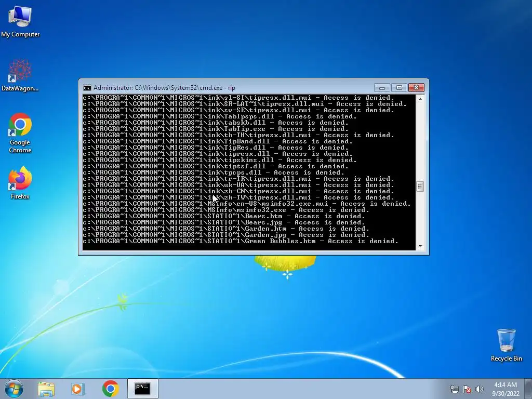Viewport: 532px width, 399px height.
Task: Click the line with TipBand.dll
Action: [218, 141]
